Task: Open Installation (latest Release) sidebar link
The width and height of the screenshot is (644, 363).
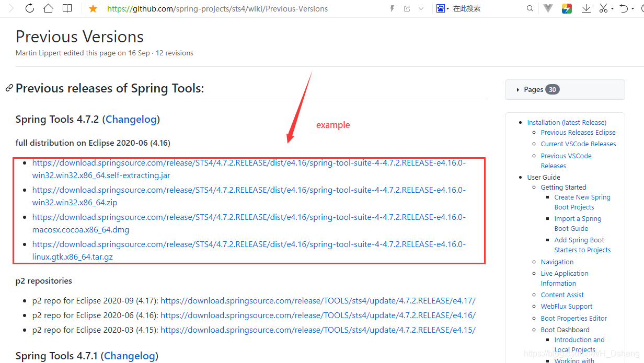Action: click(567, 122)
